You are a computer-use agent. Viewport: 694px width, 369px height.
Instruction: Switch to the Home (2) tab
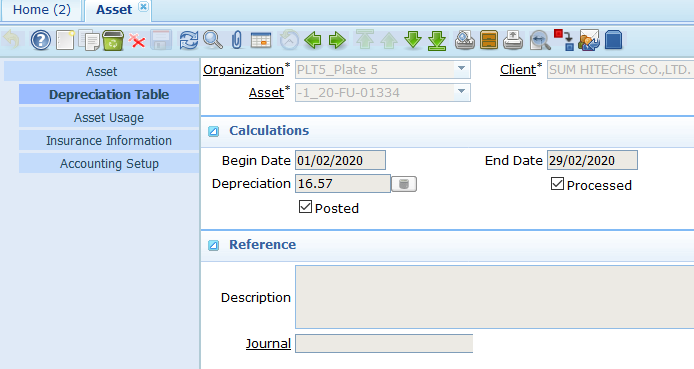(x=42, y=10)
